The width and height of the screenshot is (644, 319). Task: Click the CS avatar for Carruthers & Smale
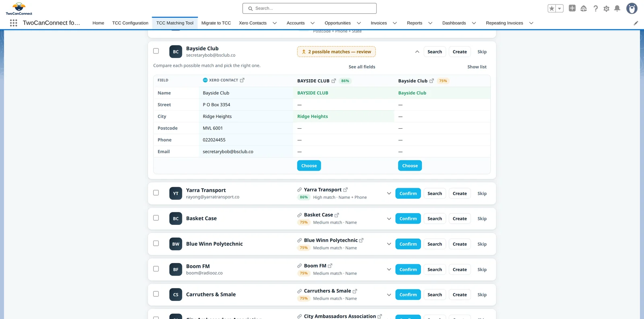point(176,294)
